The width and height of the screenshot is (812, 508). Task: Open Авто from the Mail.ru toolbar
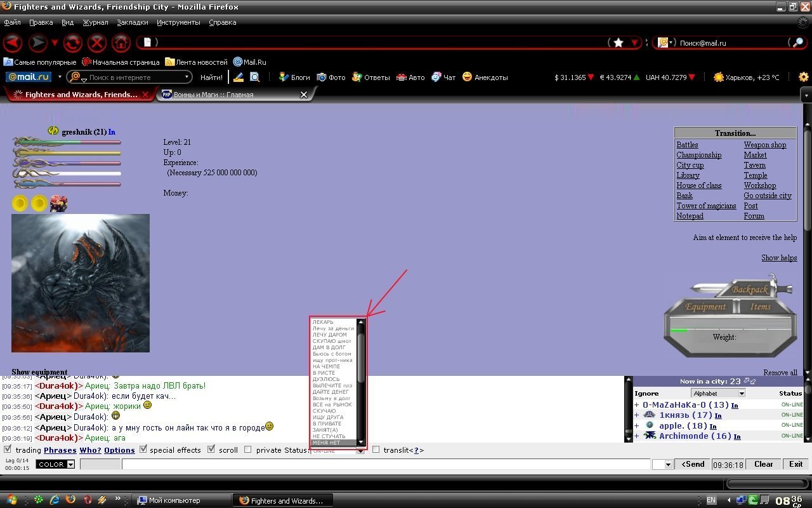click(410, 77)
